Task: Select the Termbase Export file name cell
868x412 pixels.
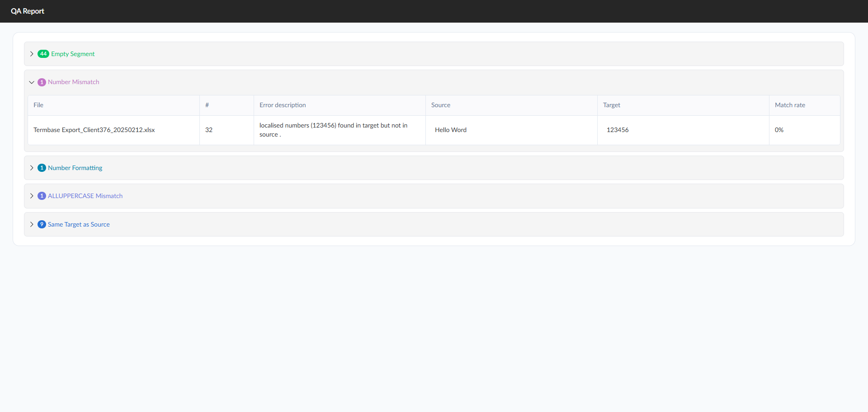Action: [113, 130]
